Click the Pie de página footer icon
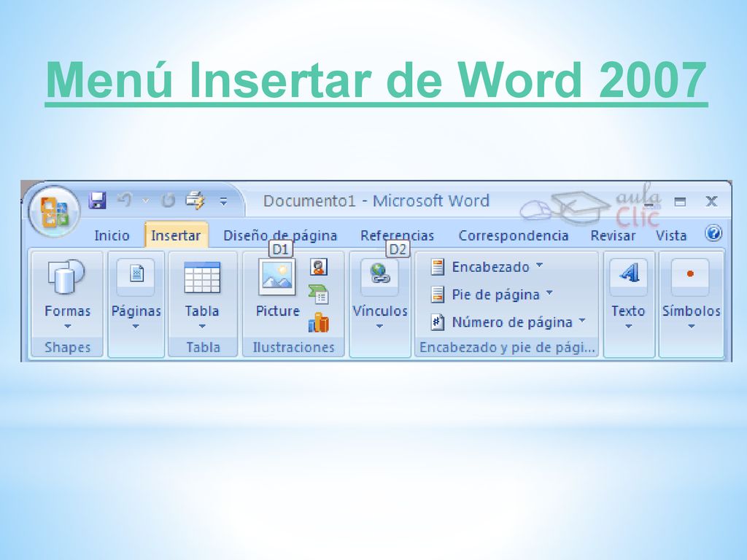Screen dimensions: 747x560 (438, 295)
